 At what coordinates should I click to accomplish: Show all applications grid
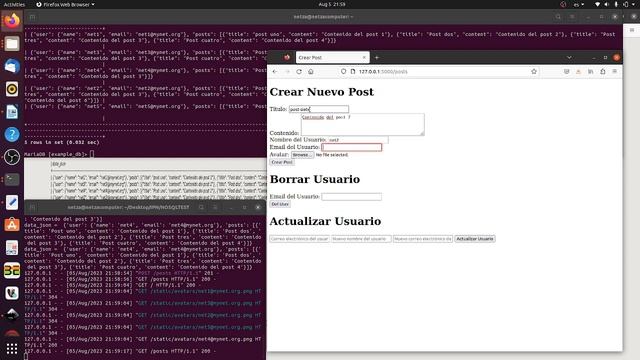point(12,348)
